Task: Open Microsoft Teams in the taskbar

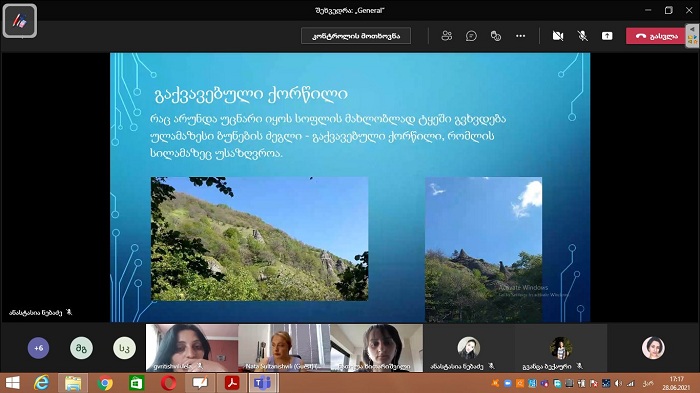Action: click(x=262, y=383)
